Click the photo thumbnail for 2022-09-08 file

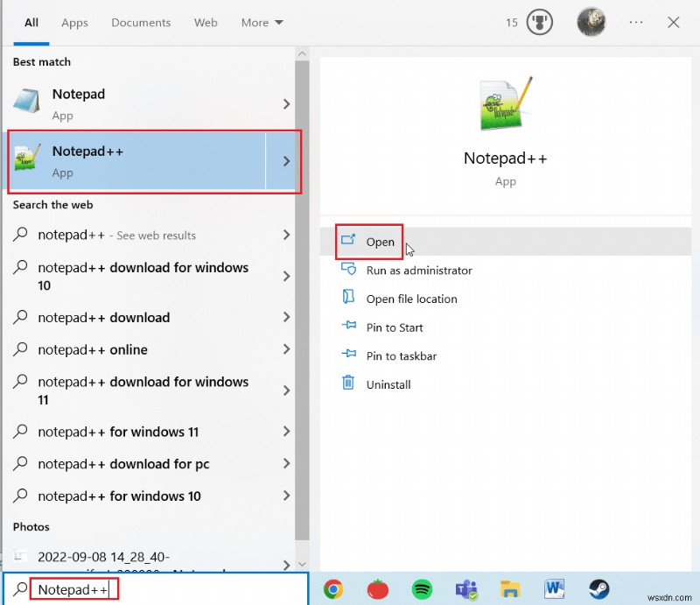(19, 556)
